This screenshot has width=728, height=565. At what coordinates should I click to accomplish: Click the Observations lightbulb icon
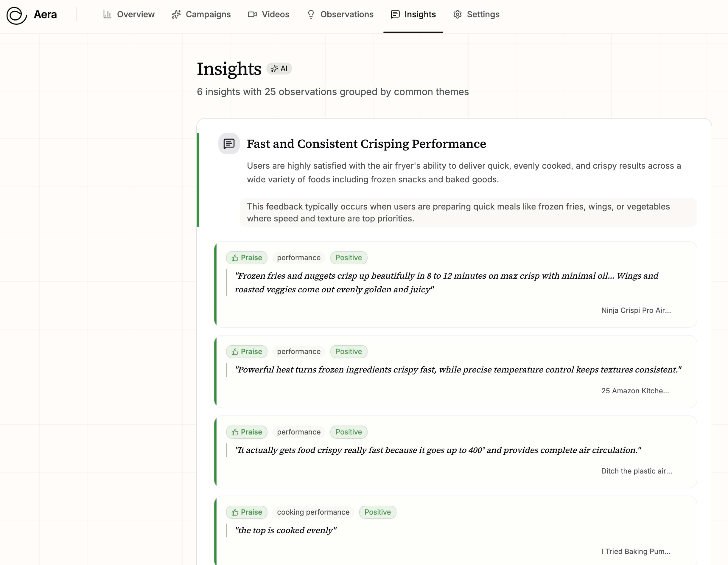311,14
